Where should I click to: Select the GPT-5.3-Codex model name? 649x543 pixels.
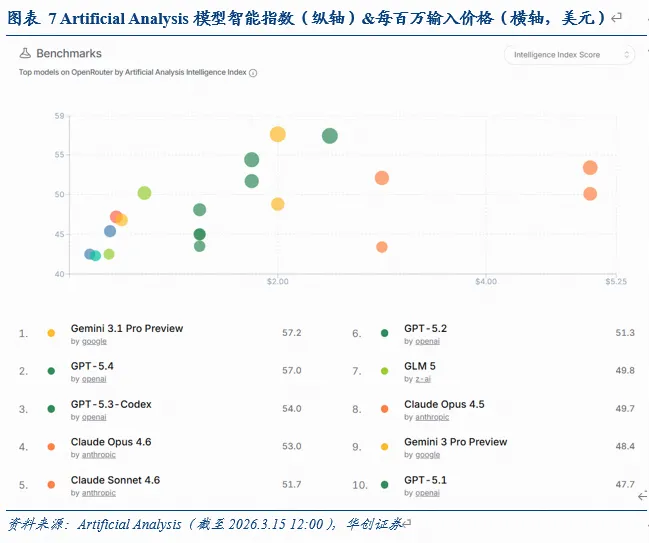pos(111,404)
